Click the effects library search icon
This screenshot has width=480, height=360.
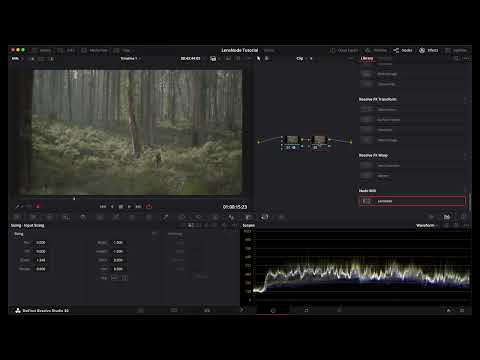[456, 58]
